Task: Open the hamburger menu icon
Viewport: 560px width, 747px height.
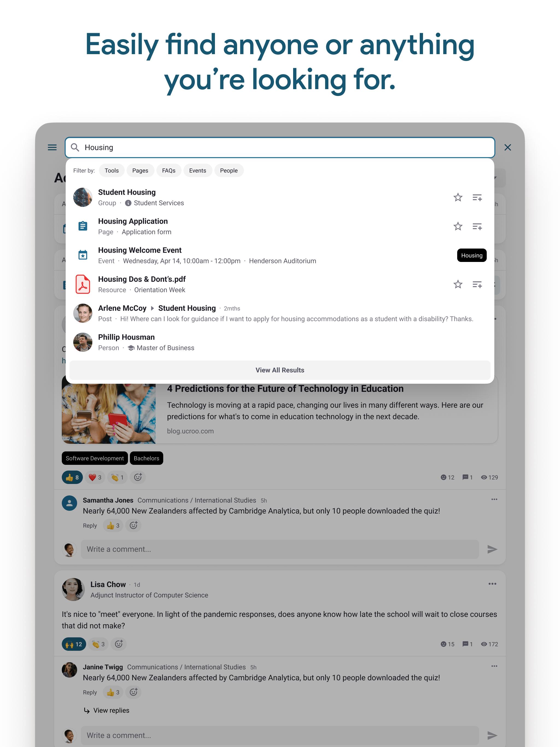Action: pyautogui.click(x=52, y=147)
